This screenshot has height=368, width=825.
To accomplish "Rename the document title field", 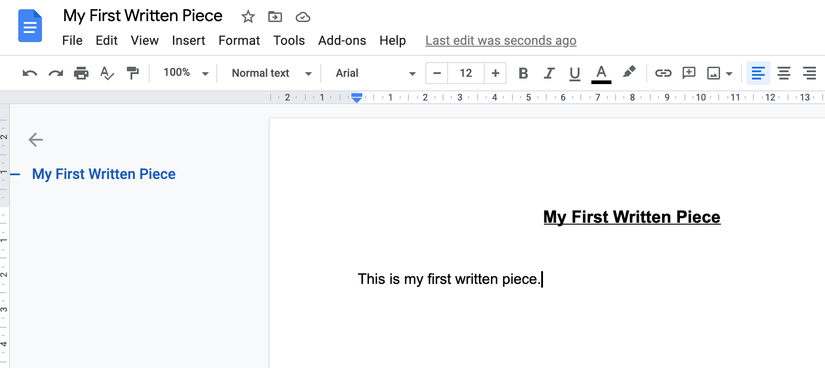I will click(143, 16).
